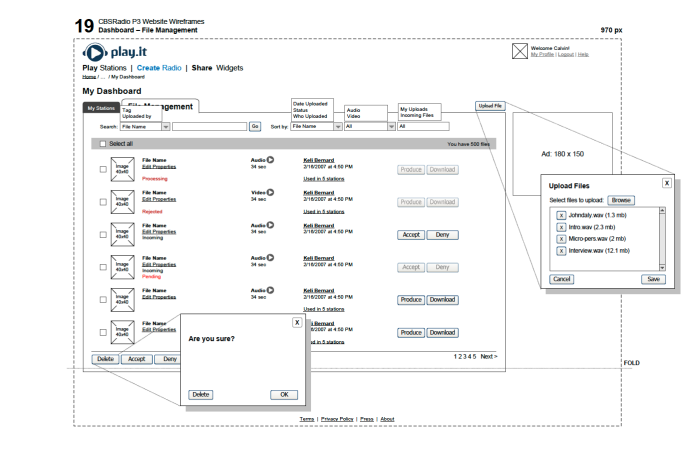Open the About footer link
Viewport: 700px width, 453px height.
coord(388,419)
